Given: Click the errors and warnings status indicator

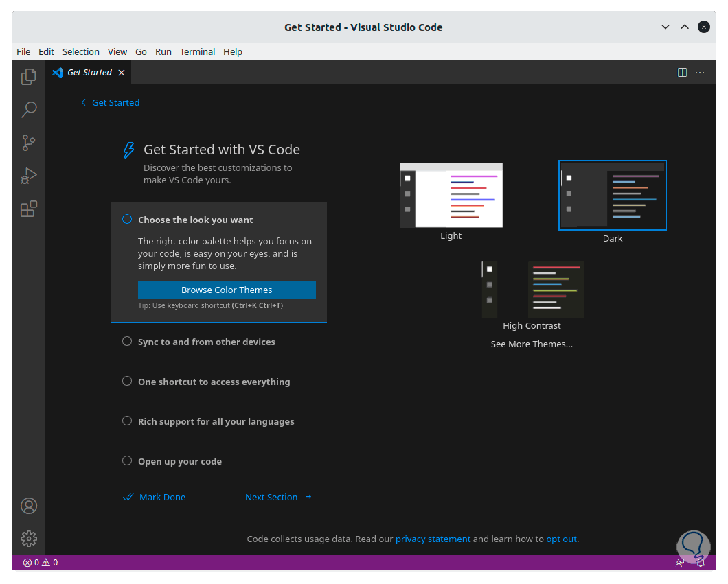Looking at the screenshot, I should [x=41, y=562].
